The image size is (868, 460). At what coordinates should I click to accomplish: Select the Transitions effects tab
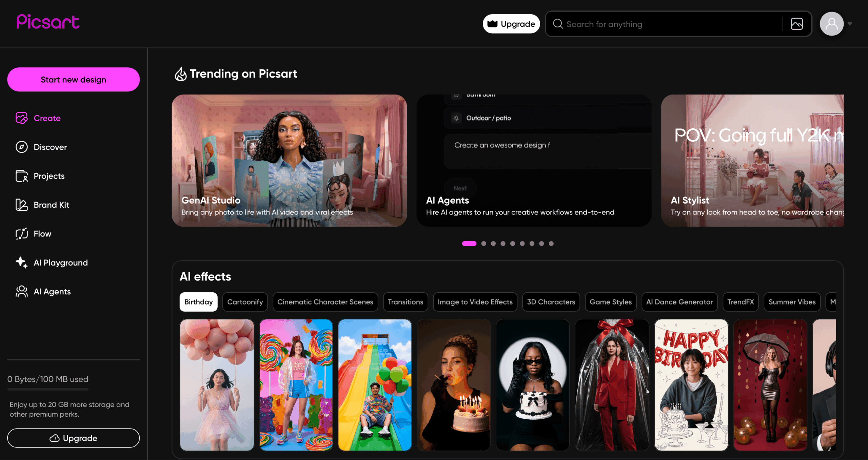click(x=405, y=302)
